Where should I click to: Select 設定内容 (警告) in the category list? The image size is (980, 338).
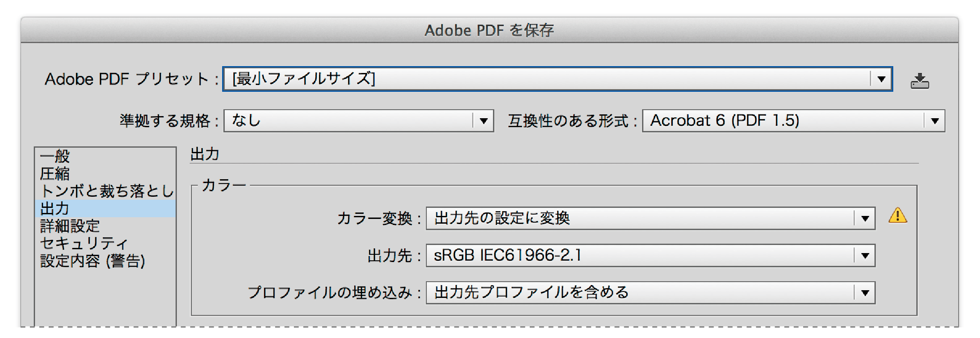(x=105, y=261)
